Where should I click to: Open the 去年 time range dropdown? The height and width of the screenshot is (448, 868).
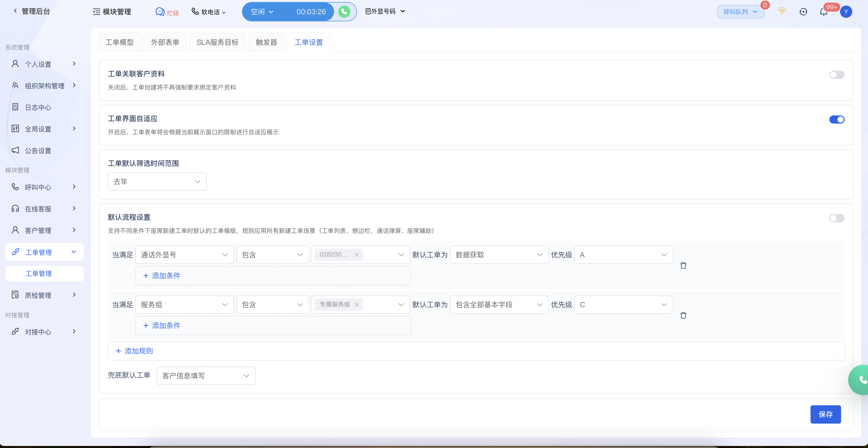(x=157, y=182)
